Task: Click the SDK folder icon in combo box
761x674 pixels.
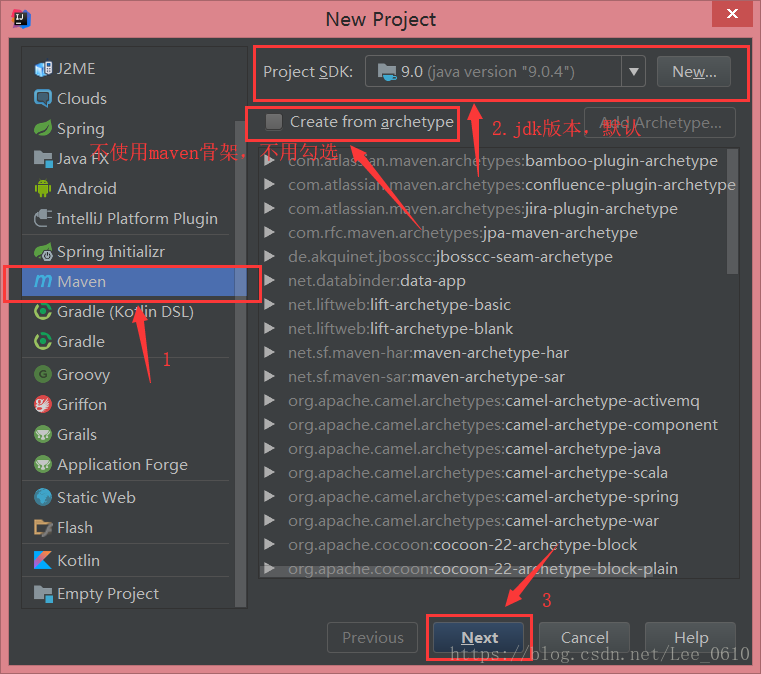Action: 387,72
